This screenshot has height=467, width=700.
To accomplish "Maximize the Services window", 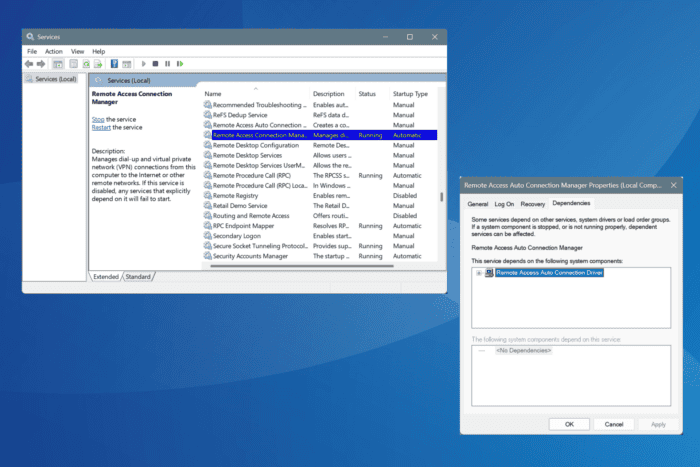I will pos(410,37).
